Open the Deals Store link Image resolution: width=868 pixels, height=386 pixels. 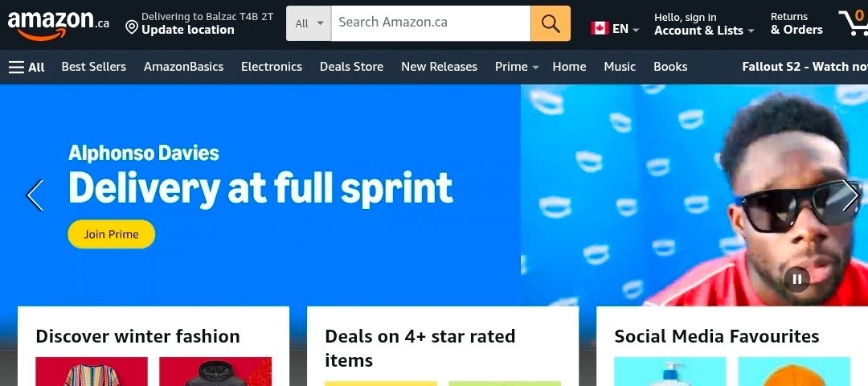tap(351, 67)
